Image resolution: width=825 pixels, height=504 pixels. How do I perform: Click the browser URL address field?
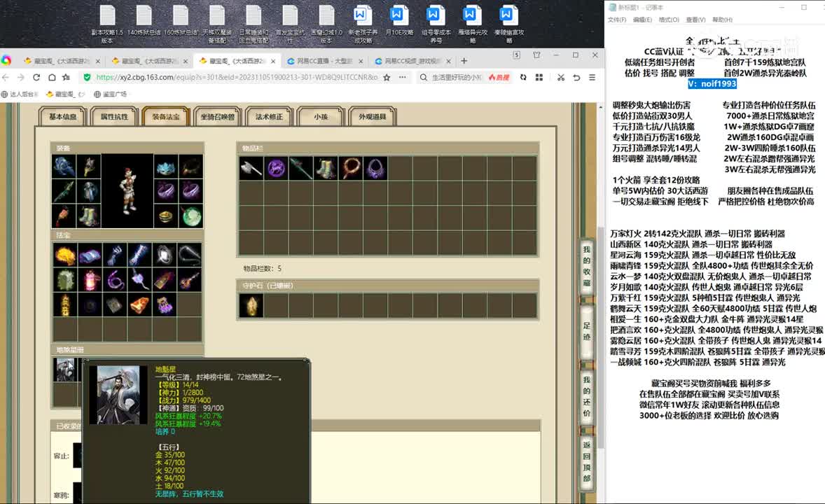point(237,77)
